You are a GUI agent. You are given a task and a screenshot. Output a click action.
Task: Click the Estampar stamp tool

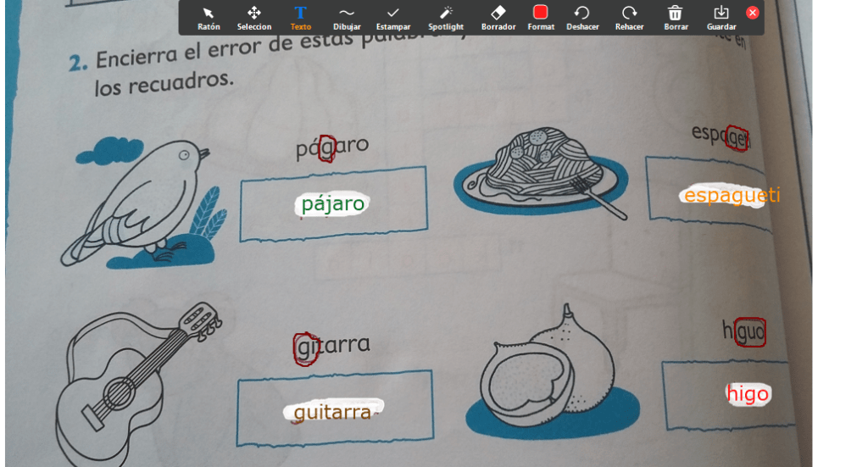point(393,18)
